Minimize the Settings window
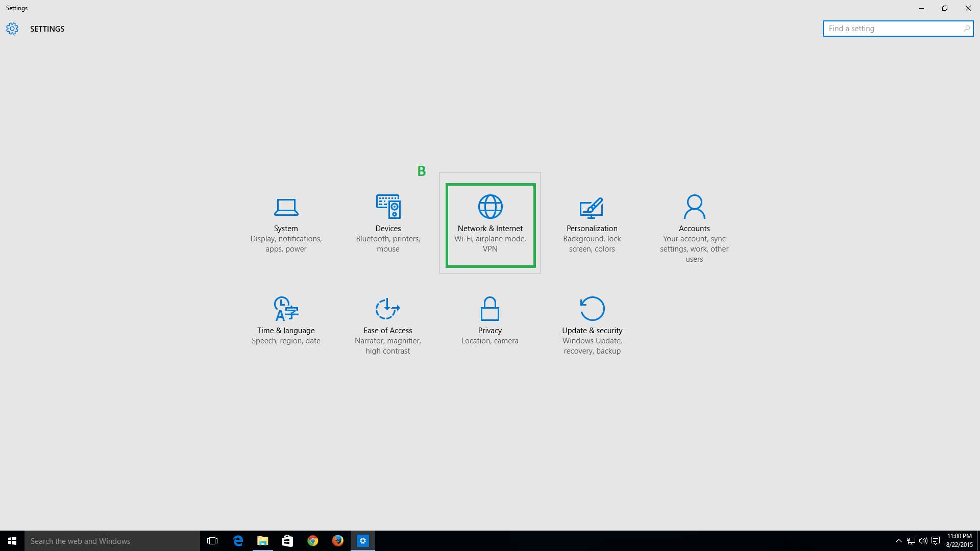The width and height of the screenshot is (980, 551). (x=921, y=8)
